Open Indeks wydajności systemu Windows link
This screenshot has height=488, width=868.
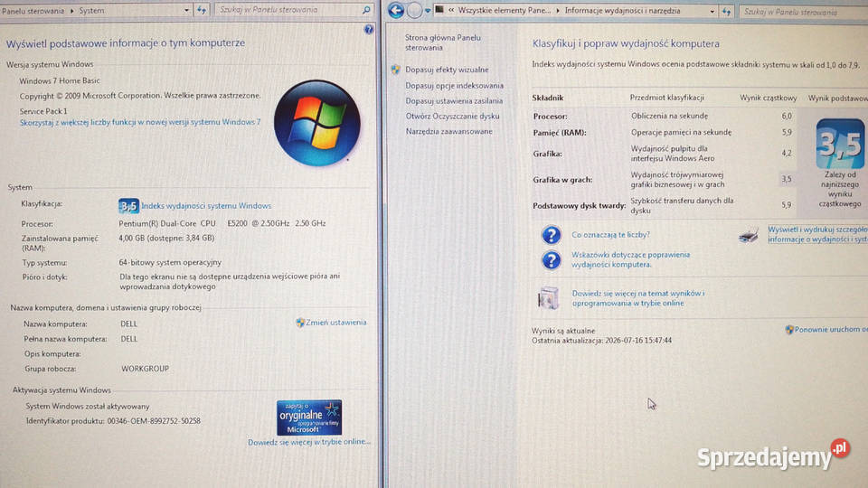pos(206,206)
